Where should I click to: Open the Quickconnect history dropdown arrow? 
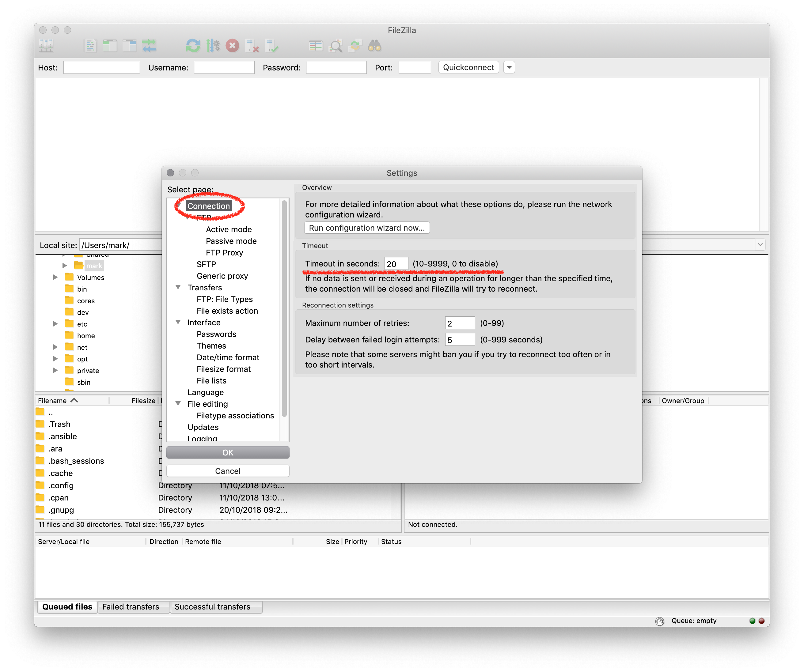(x=509, y=67)
